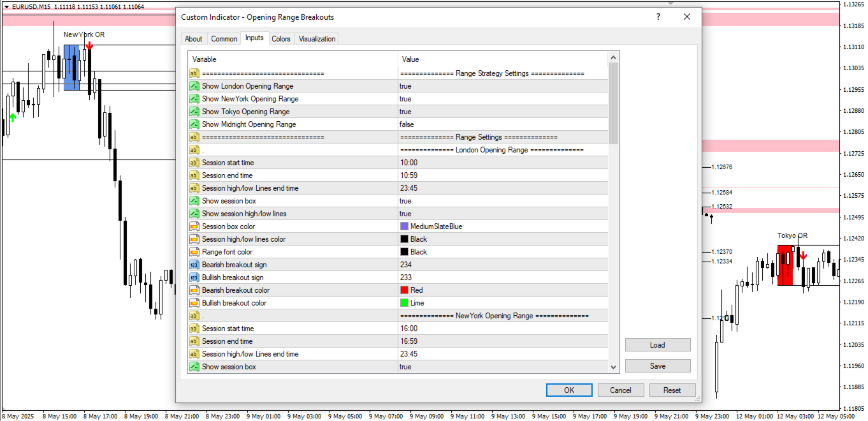Open the About tab

pyautogui.click(x=194, y=39)
